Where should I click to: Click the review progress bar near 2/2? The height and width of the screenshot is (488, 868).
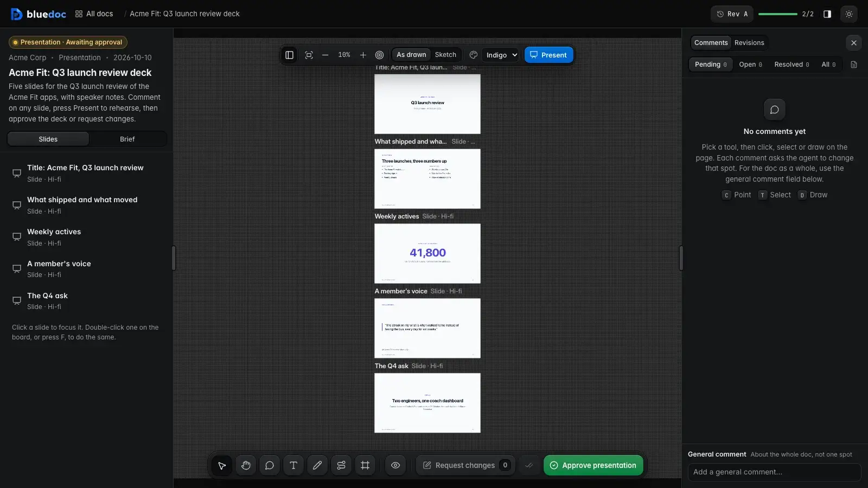point(778,14)
